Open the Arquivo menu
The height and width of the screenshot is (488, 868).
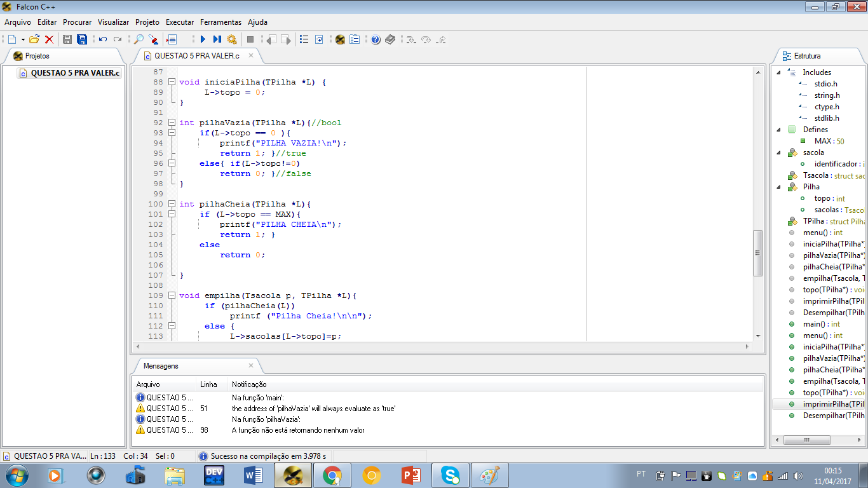(18, 22)
